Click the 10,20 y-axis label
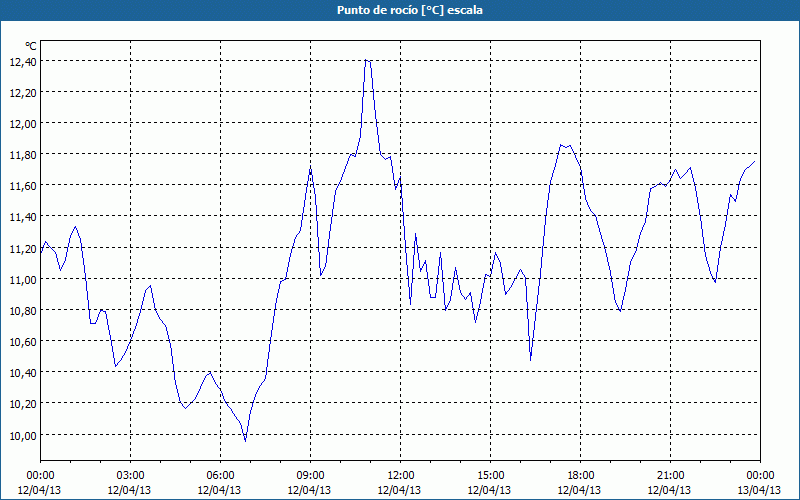This screenshot has width=800, height=500. 23,404
